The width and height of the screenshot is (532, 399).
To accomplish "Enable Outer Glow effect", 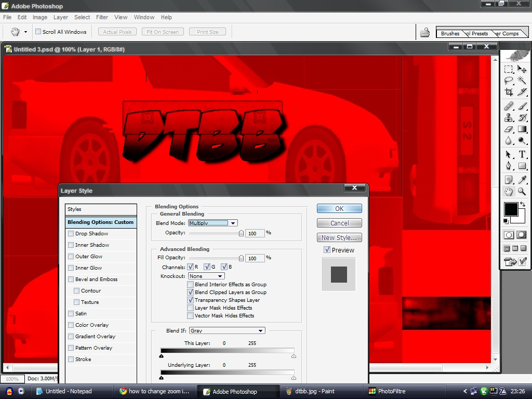I will pyautogui.click(x=71, y=257).
